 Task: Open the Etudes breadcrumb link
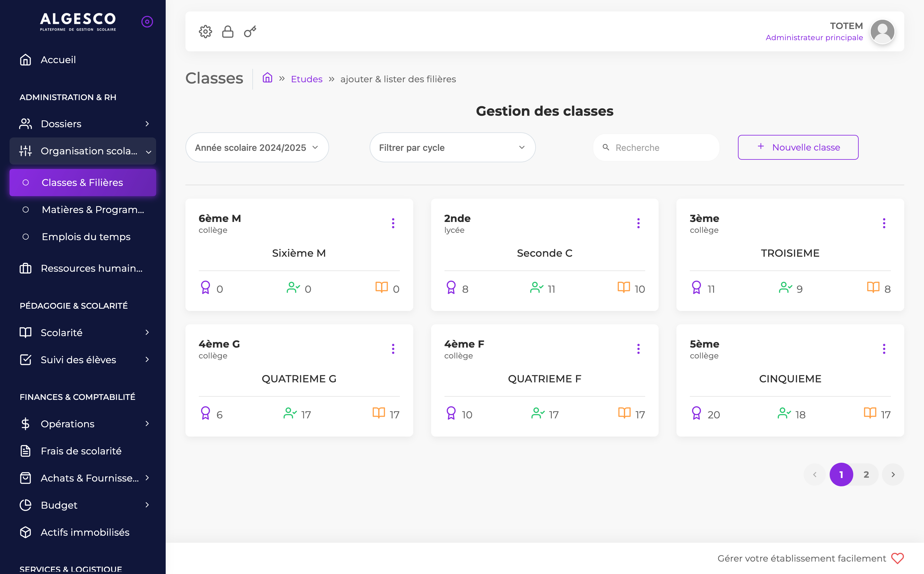307,78
